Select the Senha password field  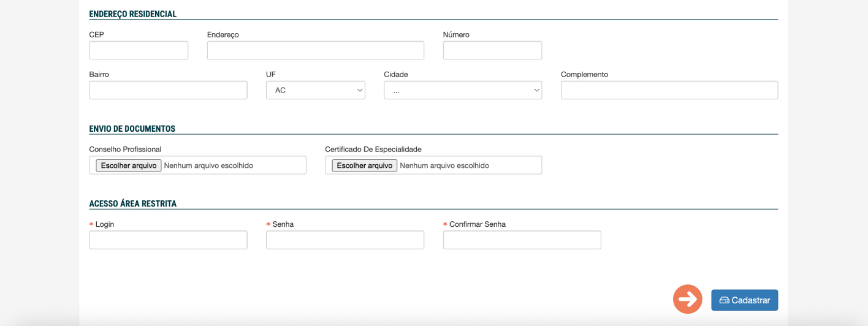[345, 240]
